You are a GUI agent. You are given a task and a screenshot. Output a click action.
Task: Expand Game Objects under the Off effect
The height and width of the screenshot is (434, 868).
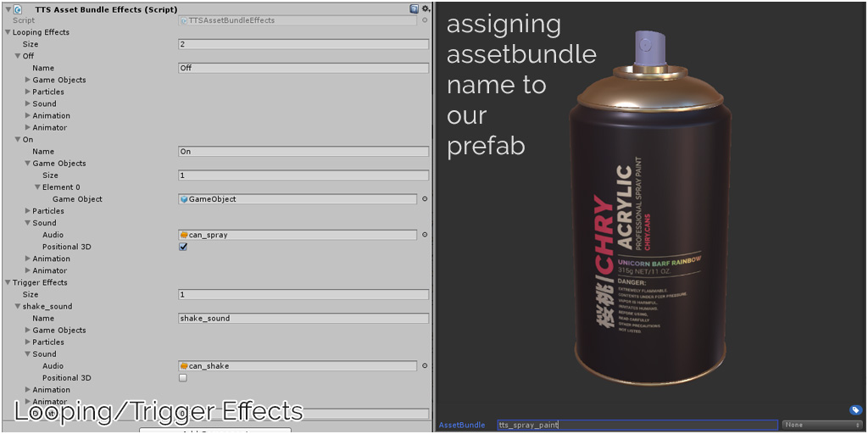(x=28, y=80)
